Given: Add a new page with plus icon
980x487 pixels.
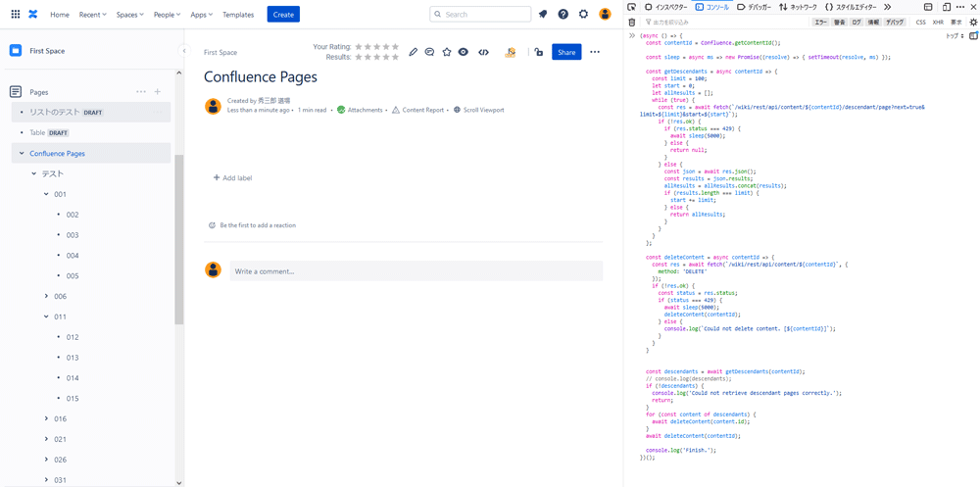Looking at the screenshot, I should [x=158, y=92].
